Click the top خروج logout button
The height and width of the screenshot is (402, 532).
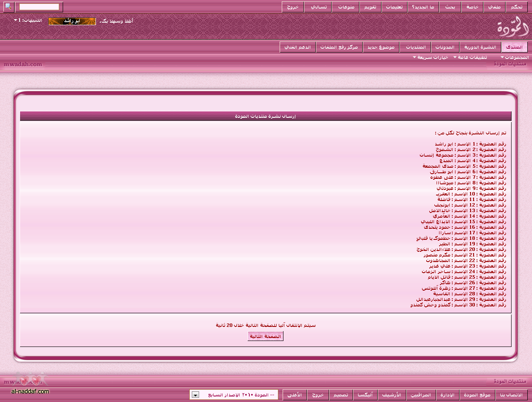pyautogui.click(x=293, y=7)
